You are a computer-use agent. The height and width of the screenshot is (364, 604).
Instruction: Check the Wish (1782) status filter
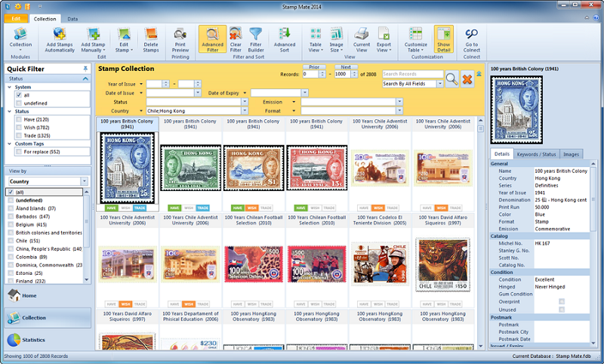pos(18,128)
